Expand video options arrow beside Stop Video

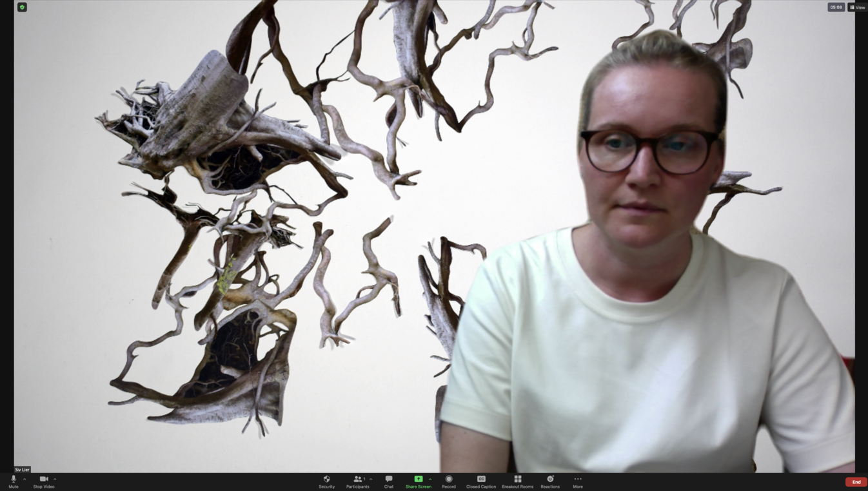[x=55, y=479]
